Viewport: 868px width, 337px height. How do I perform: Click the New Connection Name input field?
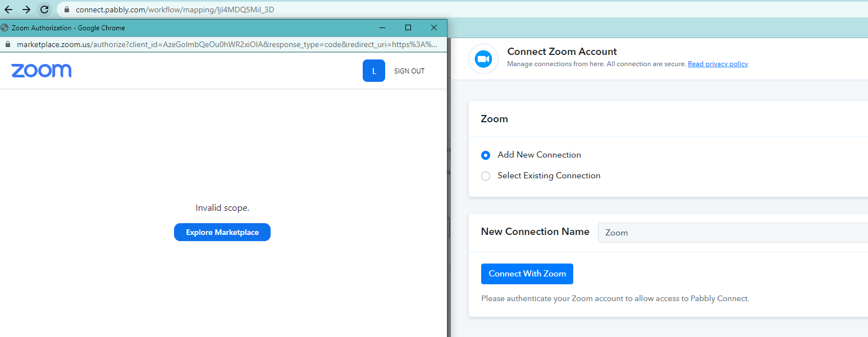(x=733, y=233)
